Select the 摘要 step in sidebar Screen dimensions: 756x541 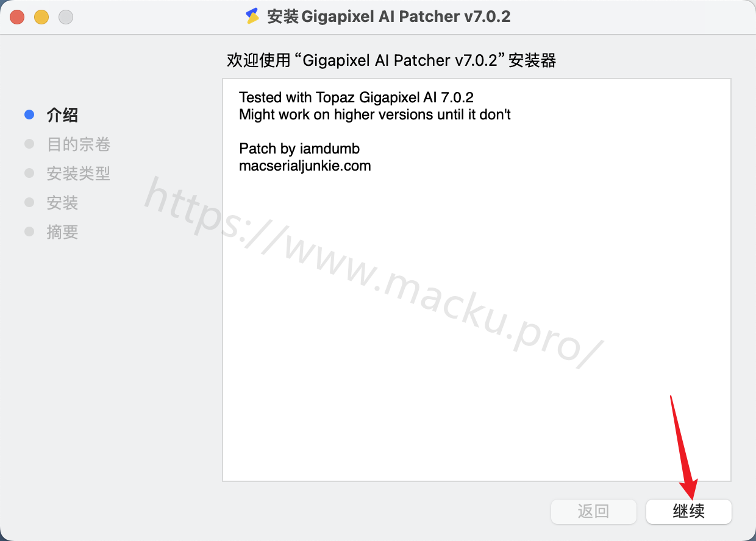[x=62, y=232]
